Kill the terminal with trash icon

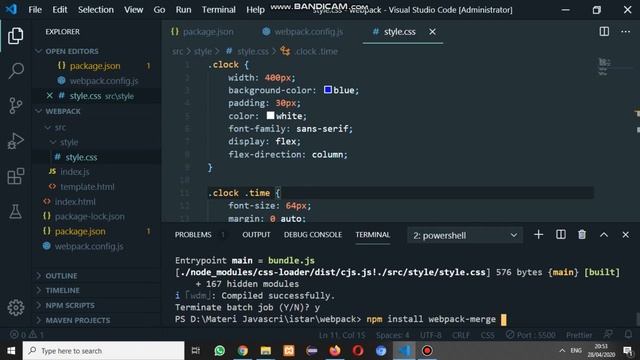point(582,235)
